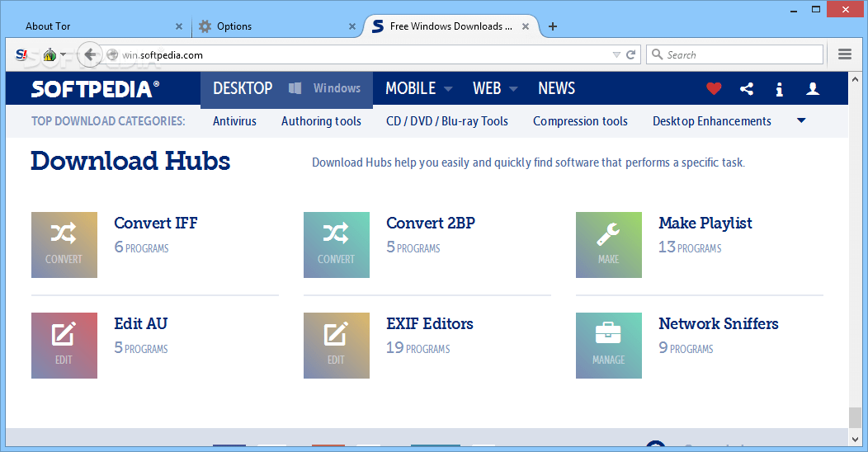
Task: Open the EXIF Editors hub link
Action: [430, 323]
